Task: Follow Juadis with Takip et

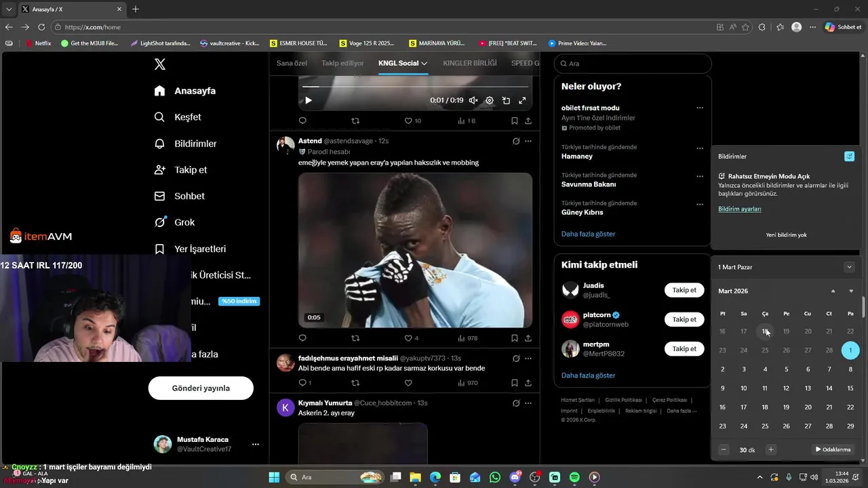Action: pyautogui.click(x=684, y=290)
